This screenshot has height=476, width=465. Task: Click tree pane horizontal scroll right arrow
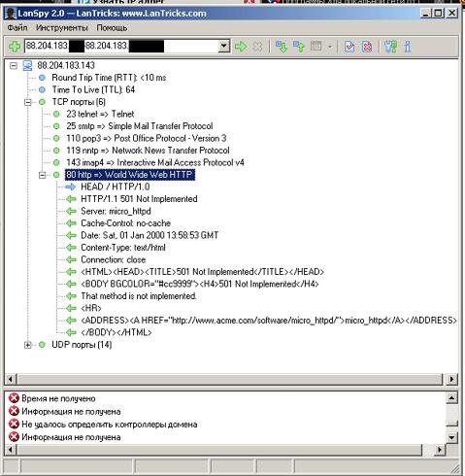pyautogui.click(x=451, y=379)
